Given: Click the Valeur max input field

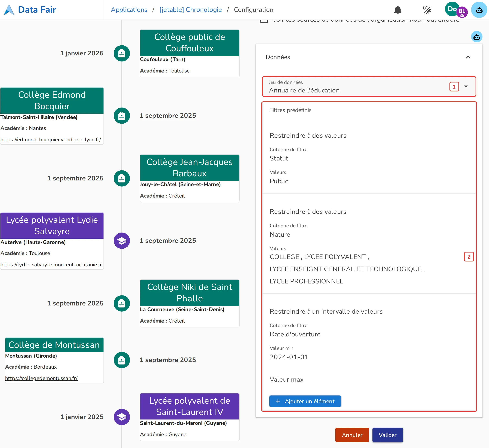Looking at the screenshot, I should pyautogui.click(x=369, y=379).
